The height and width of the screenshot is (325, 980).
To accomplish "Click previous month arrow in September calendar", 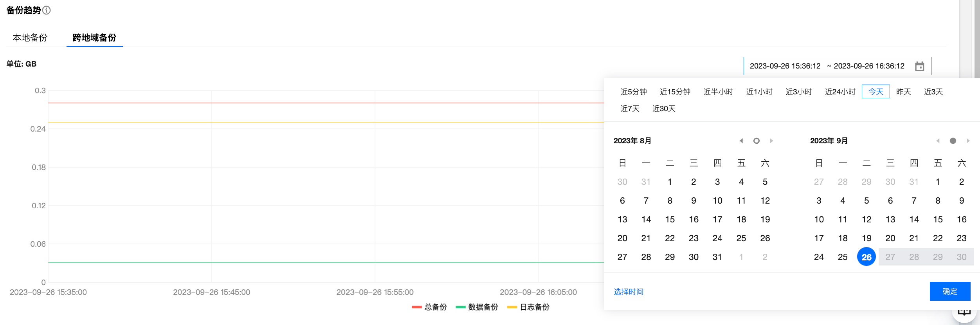I will [x=938, y=141].
